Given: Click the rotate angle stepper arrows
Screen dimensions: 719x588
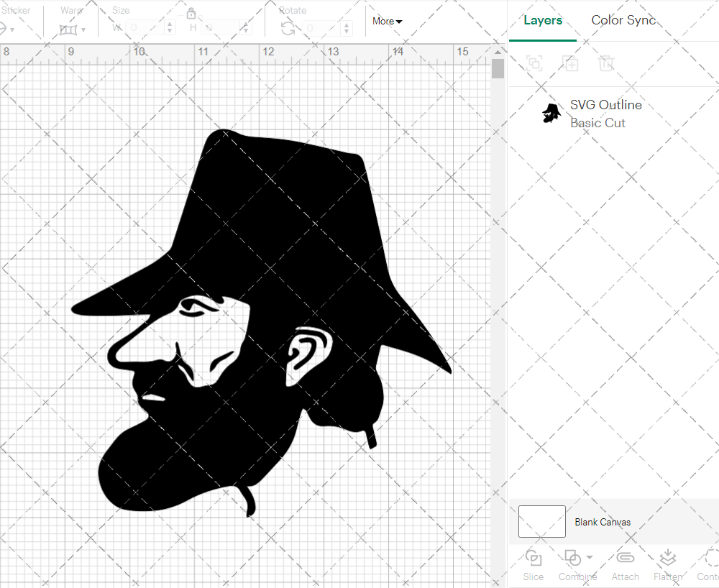Looking at the screenshot, I should coord(349,28).
